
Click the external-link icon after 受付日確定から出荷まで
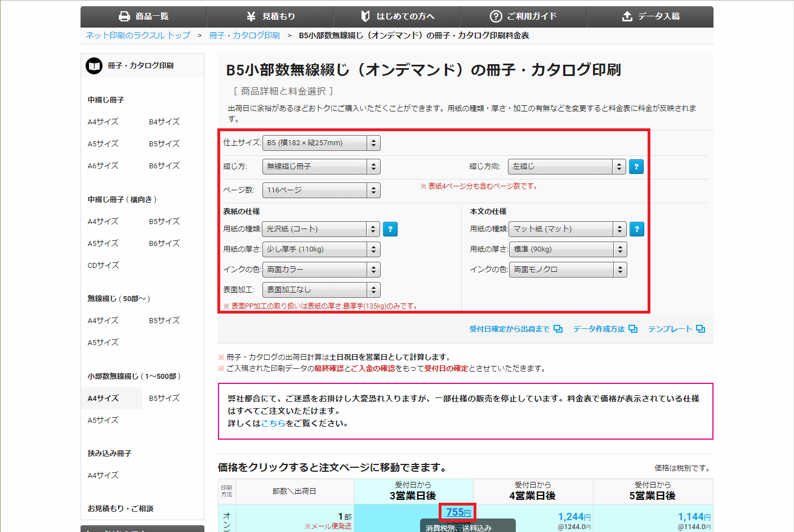pyautogui.click(x=558, y=329)
